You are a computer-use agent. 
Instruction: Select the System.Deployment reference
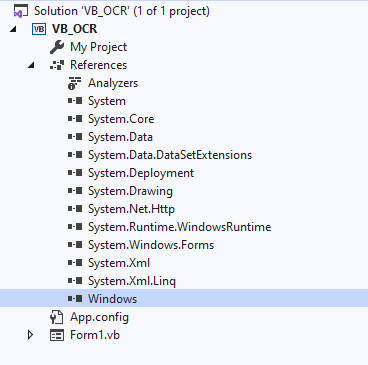tap(141, 173)
